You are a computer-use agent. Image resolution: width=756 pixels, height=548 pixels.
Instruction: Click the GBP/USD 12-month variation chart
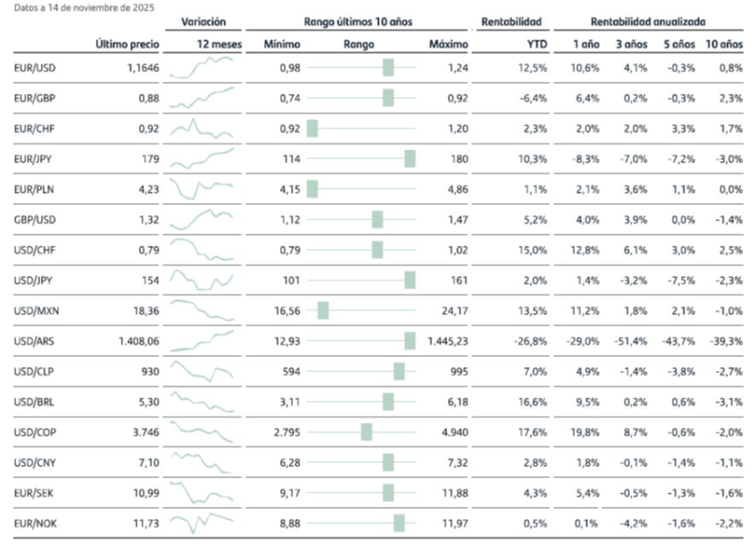click(x=201, y=219)
